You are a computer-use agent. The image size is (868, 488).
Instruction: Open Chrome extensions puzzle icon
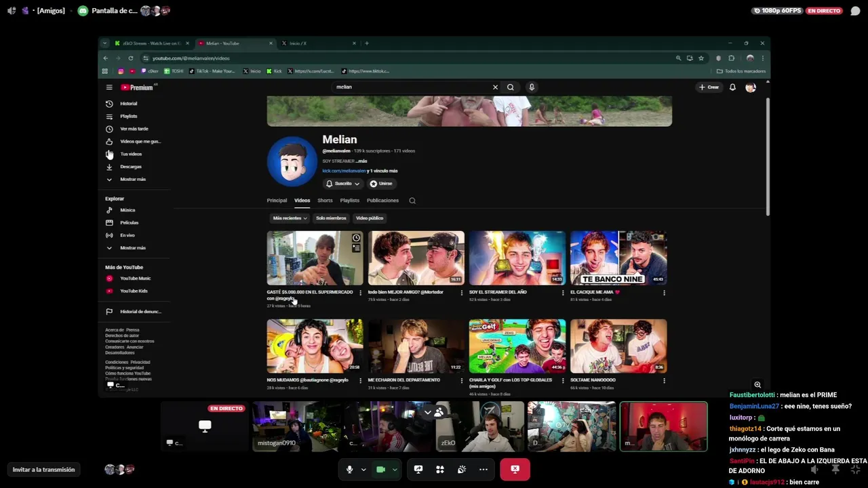click(x=731, y=58)
